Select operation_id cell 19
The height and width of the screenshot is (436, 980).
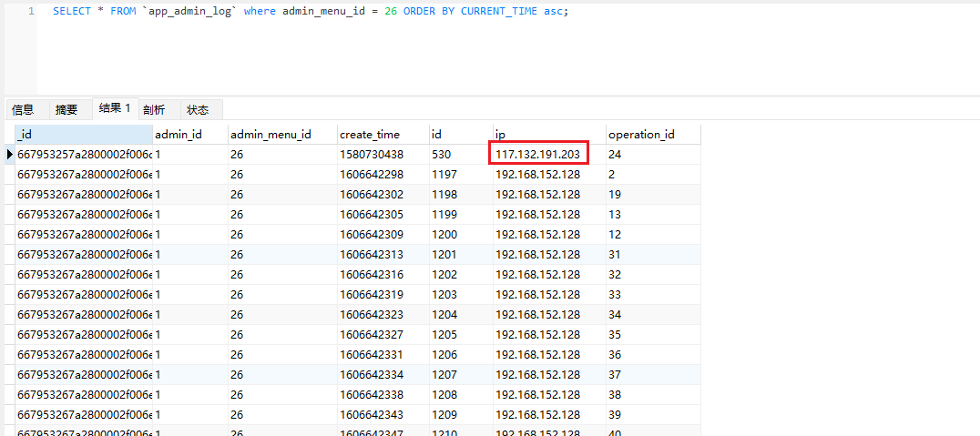[x=653, y=194]
